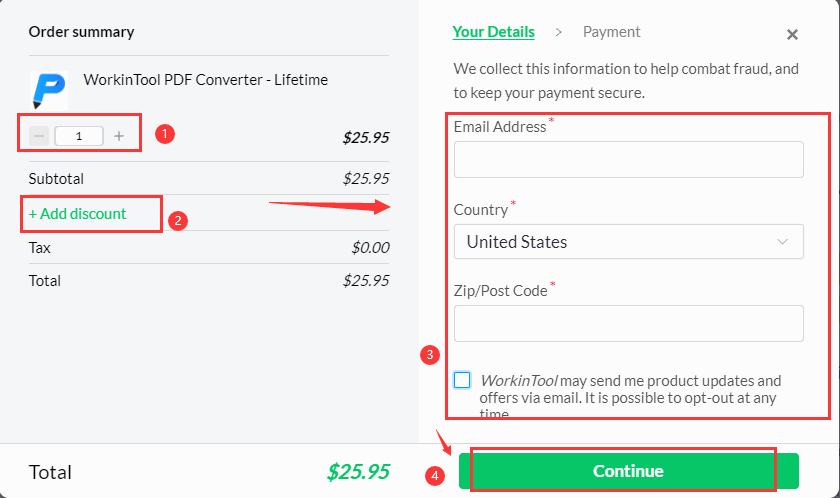Increase quantity with the plus button
This screenshot has width=840, height=498.
click(119, 136)
